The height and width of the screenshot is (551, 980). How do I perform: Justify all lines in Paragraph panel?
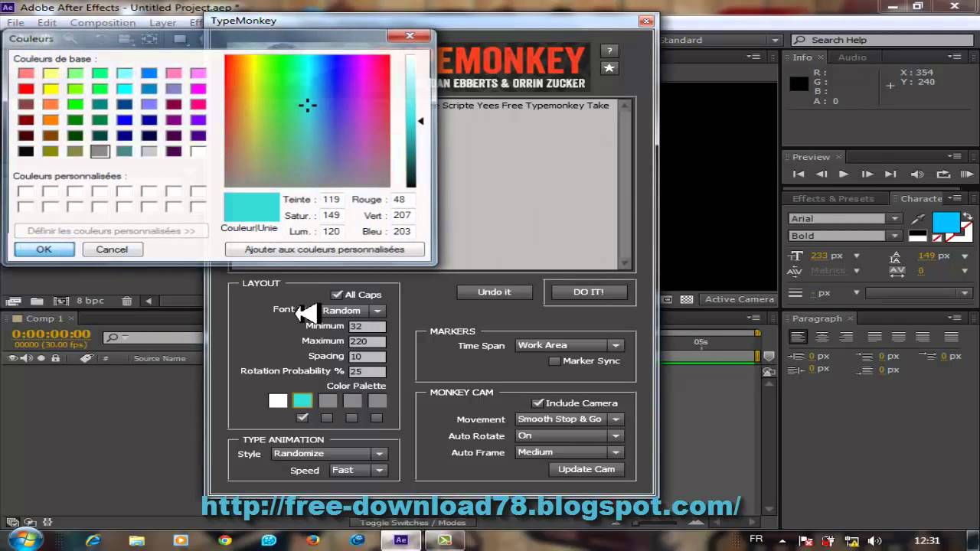click(x=952, y=337)
